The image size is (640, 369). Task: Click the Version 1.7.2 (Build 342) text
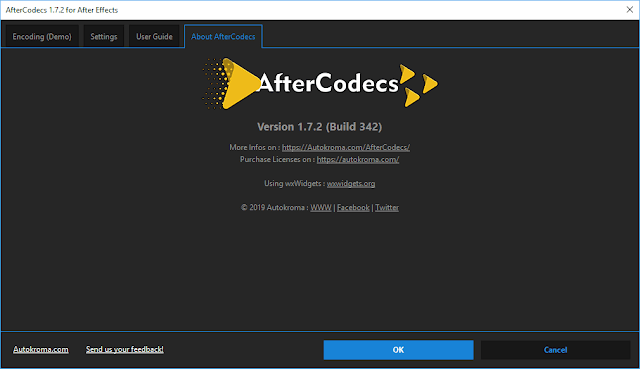(x=320, y=127)
